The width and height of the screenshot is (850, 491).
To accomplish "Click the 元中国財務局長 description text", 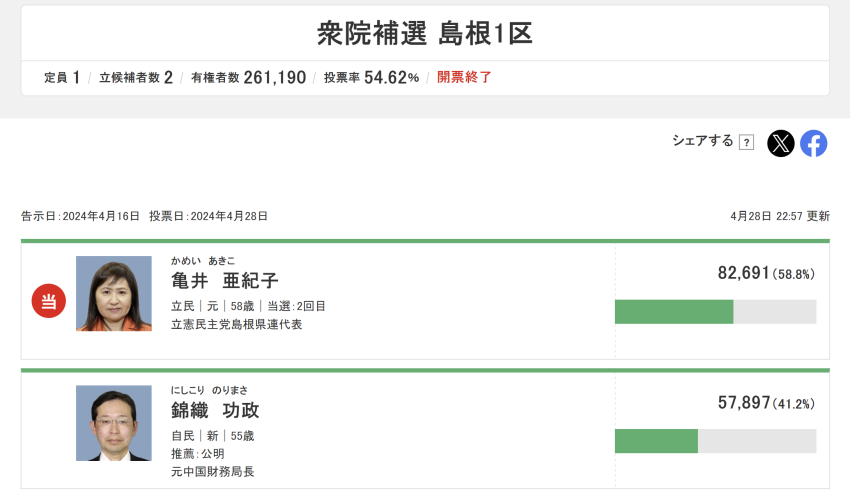I will [x=212, y=472].
